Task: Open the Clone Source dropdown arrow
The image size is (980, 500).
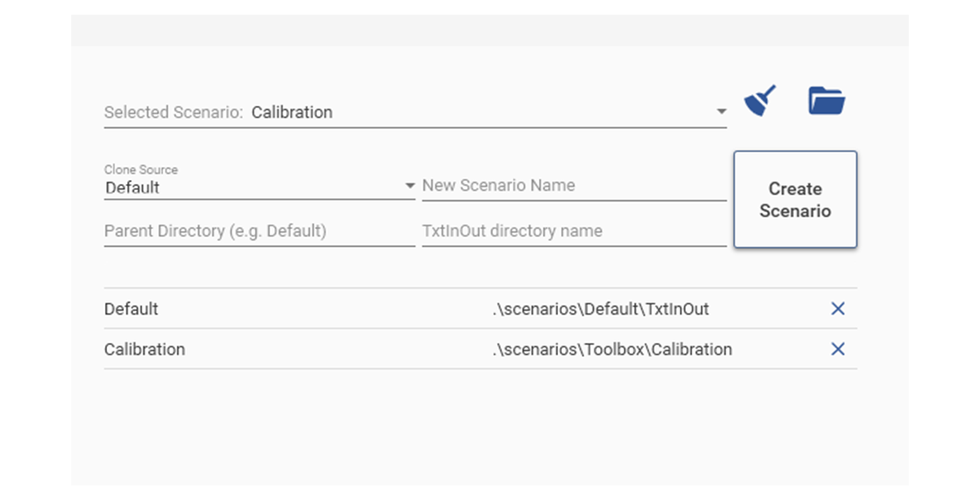Action: point(409,186)
